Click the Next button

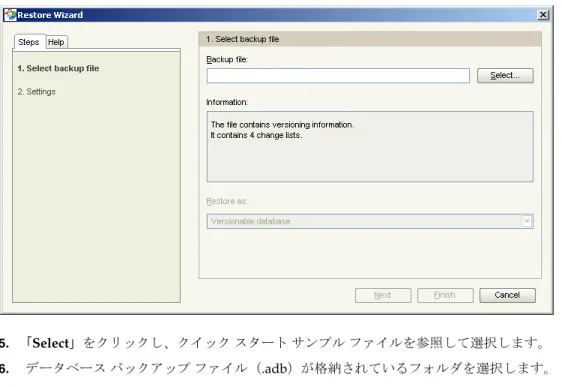click(x=383, y=295)
